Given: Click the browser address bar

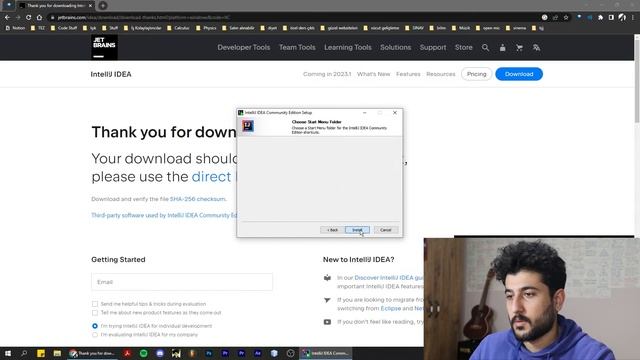Looking at the screenshot, I should tap(294, 18).
